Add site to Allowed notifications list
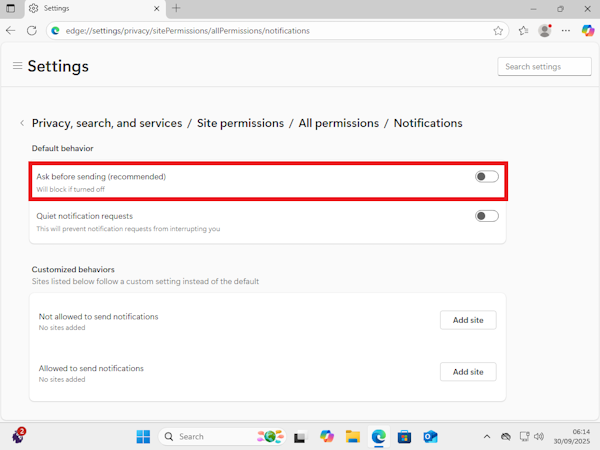This screenshot has width=600, height=450. 468,372
